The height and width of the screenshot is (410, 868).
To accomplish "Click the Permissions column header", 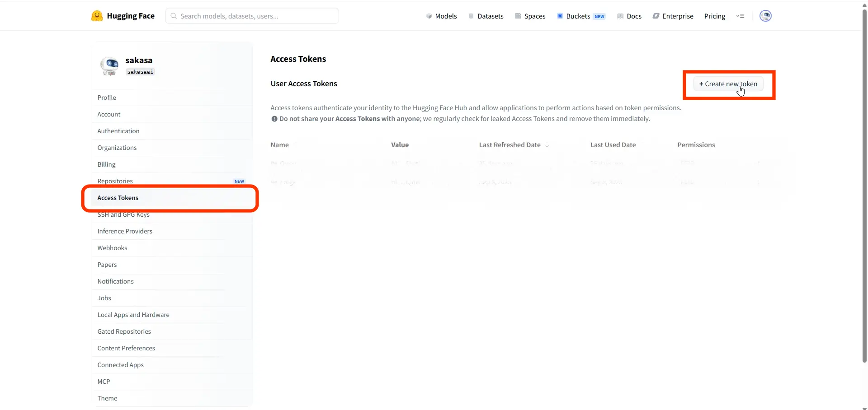I will coord(696,145).
